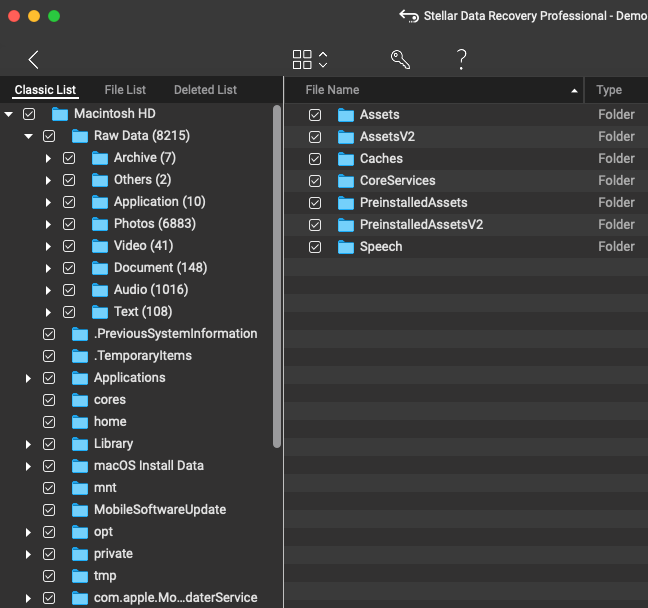Expand the Photos (6883) node

click(x=48, y=224)
